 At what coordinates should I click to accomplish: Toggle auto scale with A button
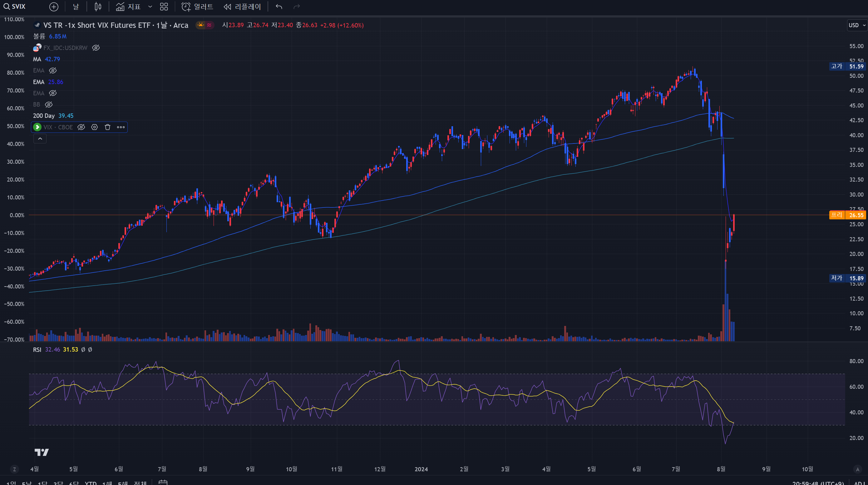point(858,469)
